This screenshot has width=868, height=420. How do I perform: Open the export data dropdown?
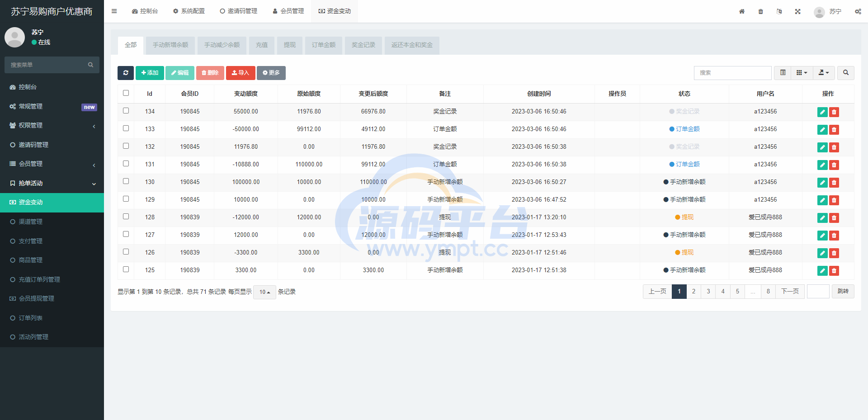(x=824, y=73)
